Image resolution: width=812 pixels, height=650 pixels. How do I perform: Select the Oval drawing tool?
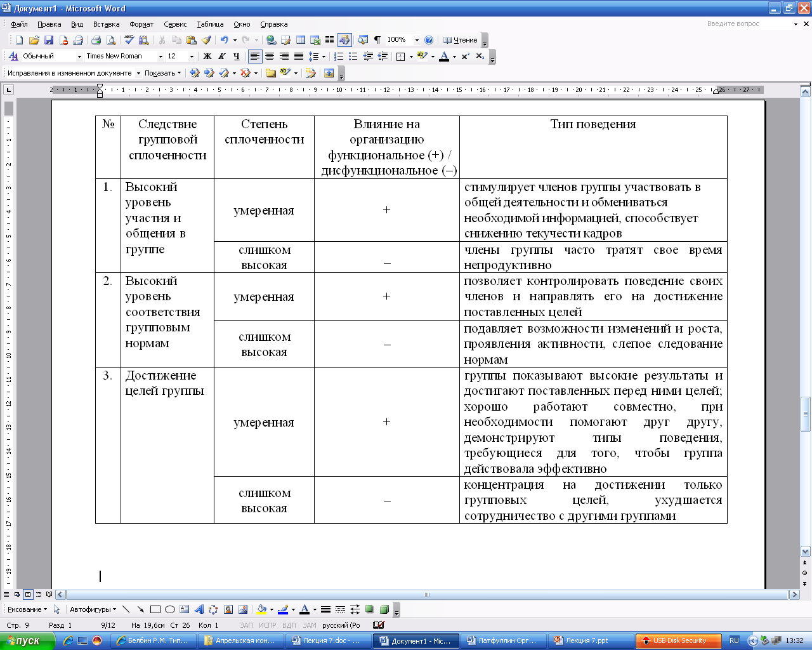[170, 609]
